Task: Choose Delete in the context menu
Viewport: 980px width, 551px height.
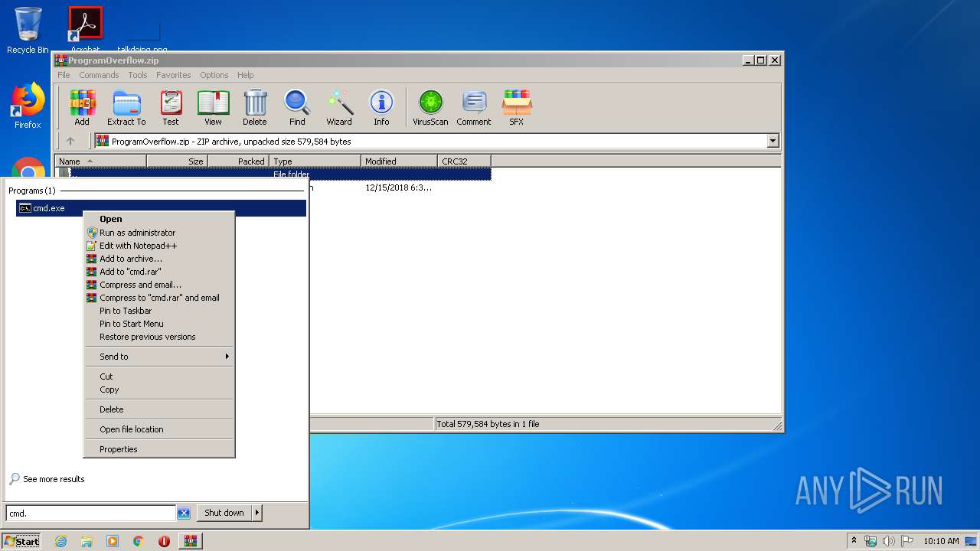Action: 159,409
